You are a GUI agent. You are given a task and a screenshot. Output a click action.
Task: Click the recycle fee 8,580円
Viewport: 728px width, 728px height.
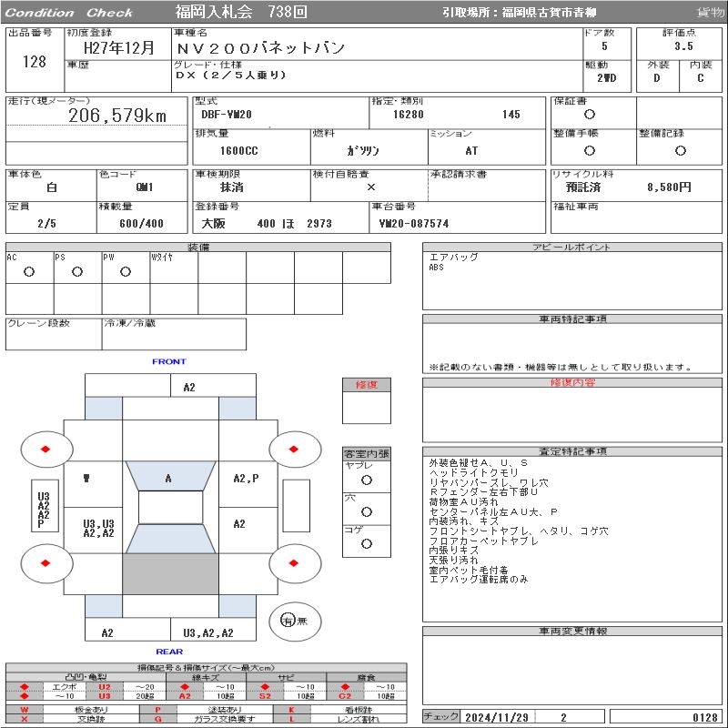(669, 187)
